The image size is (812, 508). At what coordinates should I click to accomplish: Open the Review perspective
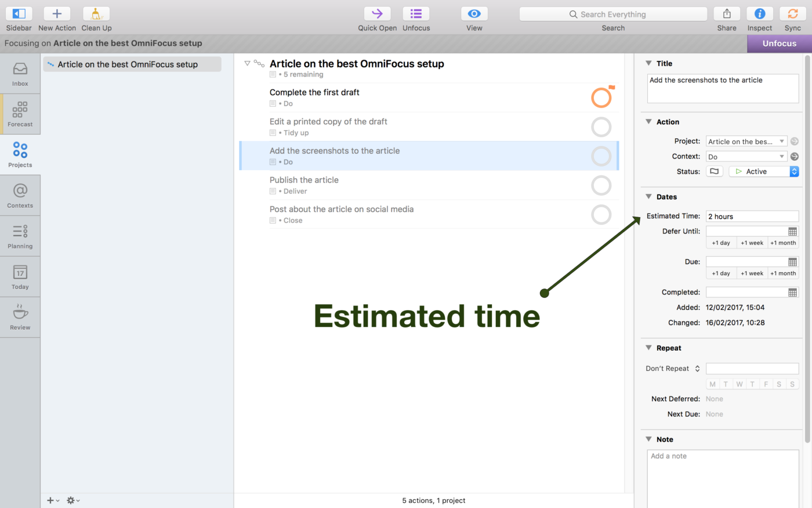click(20, 318)
